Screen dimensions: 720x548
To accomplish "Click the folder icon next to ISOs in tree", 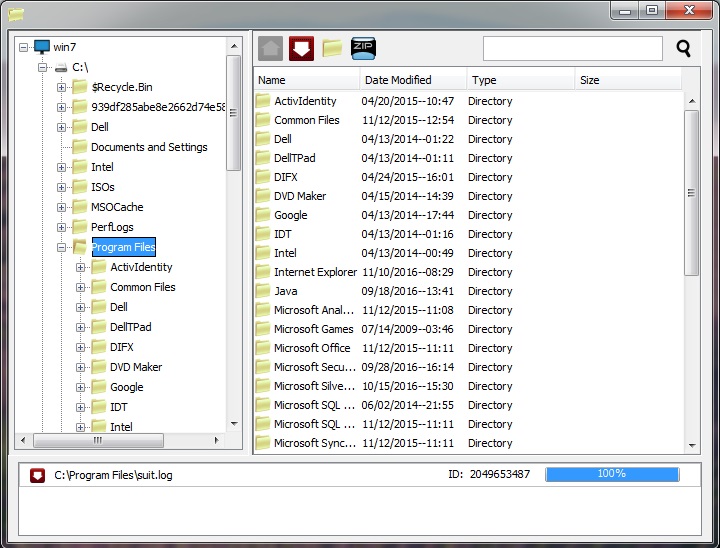I will click(x=80, y=187).
